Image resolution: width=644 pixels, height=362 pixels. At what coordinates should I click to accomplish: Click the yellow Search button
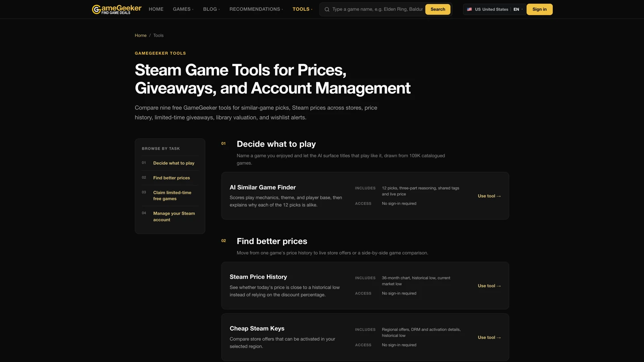click(x=438, y=9)
